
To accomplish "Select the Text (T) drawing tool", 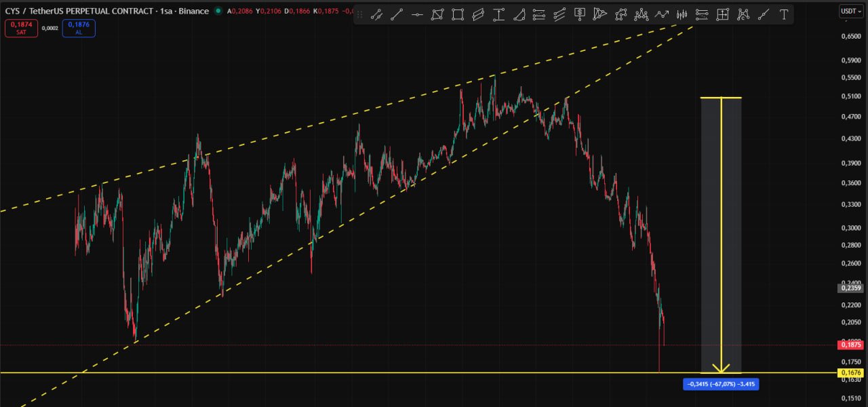I will click(x=783, y=14).
